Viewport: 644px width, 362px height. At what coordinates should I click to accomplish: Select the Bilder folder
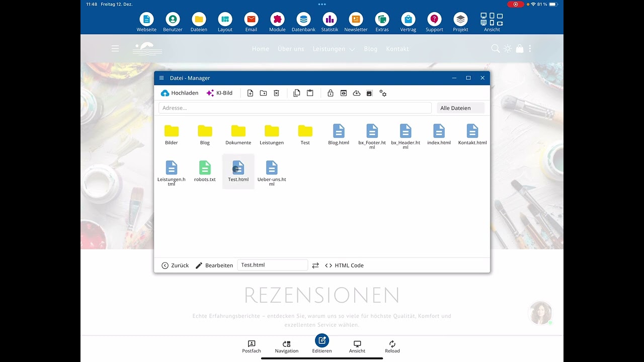pyautogui.click(x=172, y=135)
